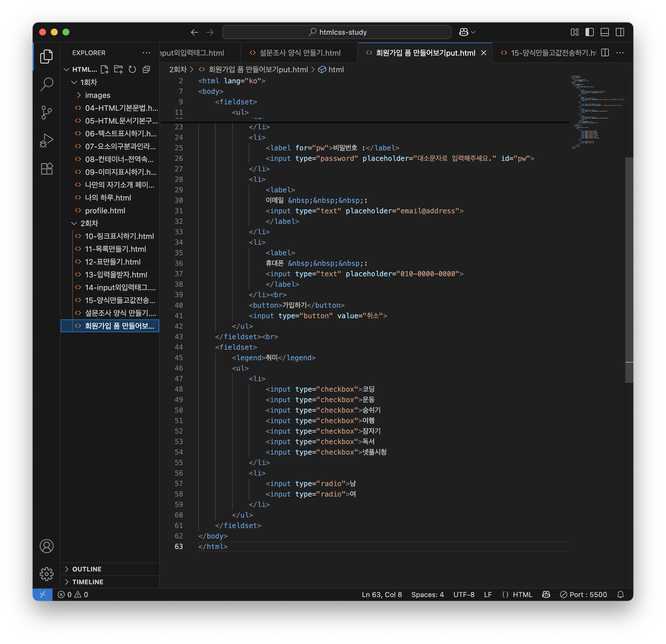Viewport: 666px width, 644px height.
Task: Refresh the explorer file tree
Action: point(132,70)
